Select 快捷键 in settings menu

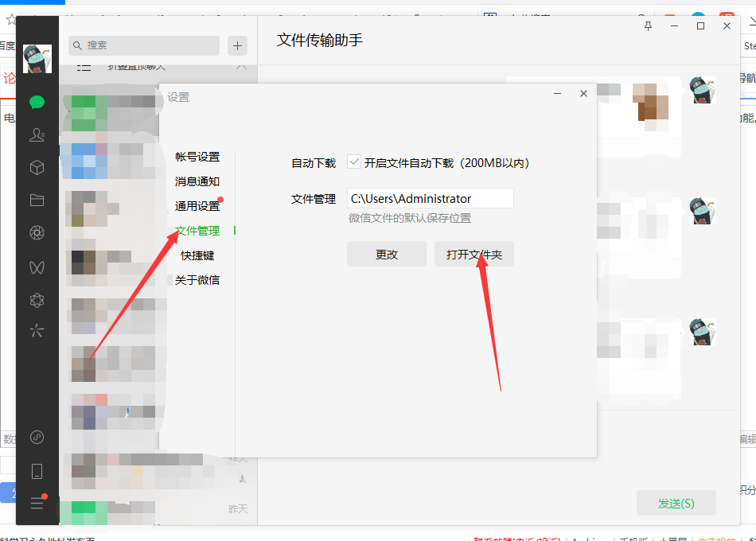pyautogui.click(x=197, y=255)
